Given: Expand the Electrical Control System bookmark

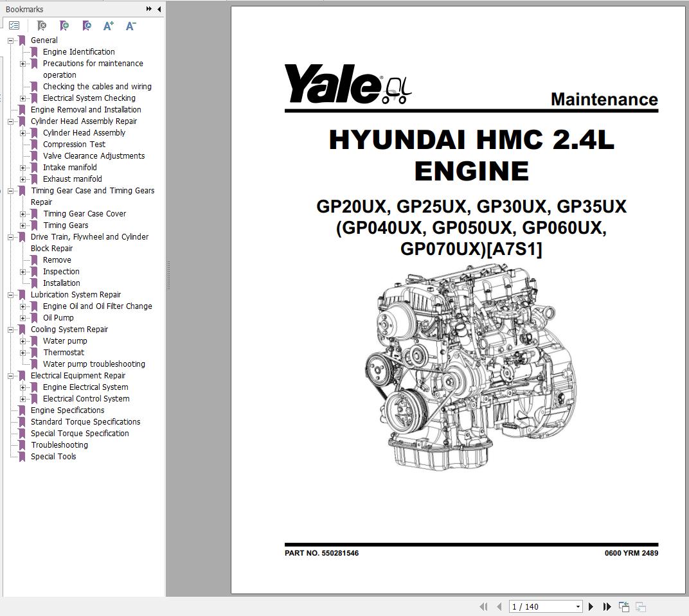Looking at the screenshot, I should pos(23,399).
